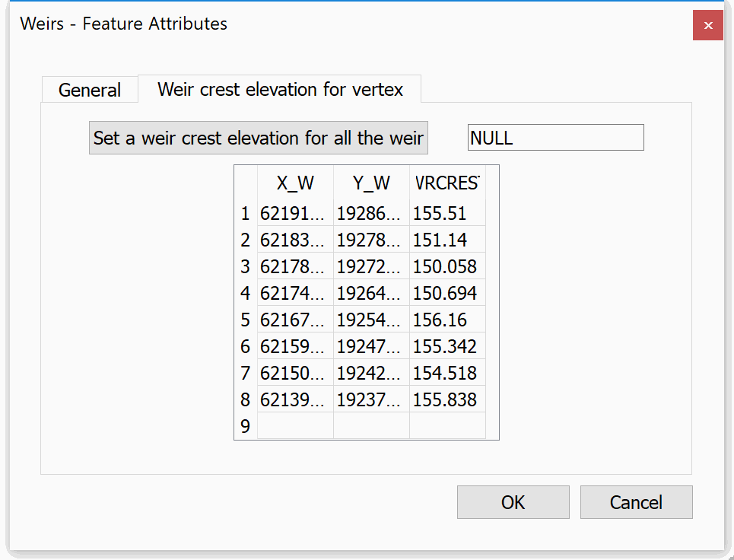Select the Y_W column header
This screenshot has width=734, height=560.
pos(371,183)
